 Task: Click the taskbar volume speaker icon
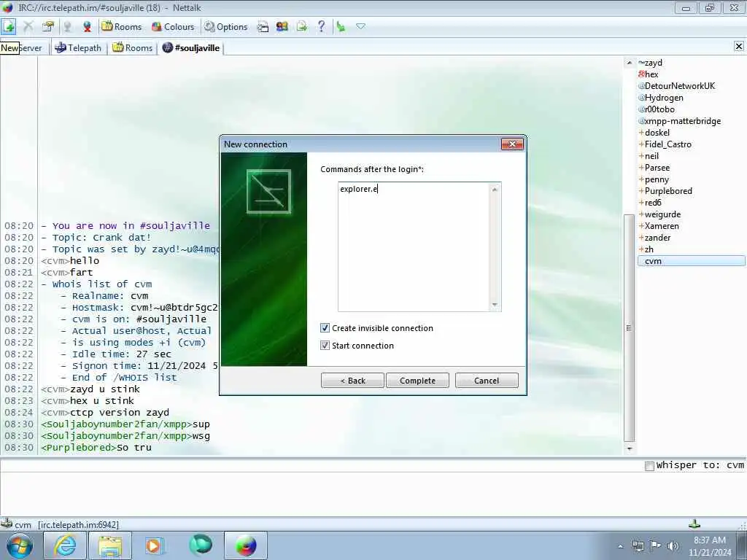tap(673, 546)
